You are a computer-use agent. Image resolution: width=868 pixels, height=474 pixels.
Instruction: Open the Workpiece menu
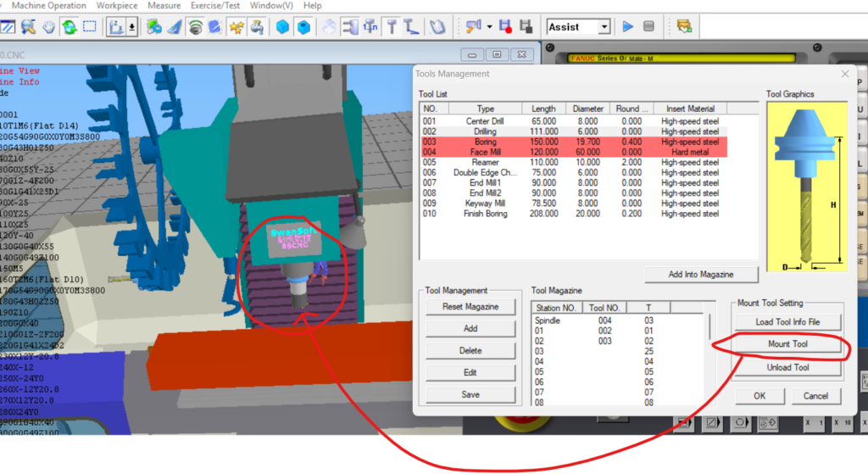coord(116,6)
